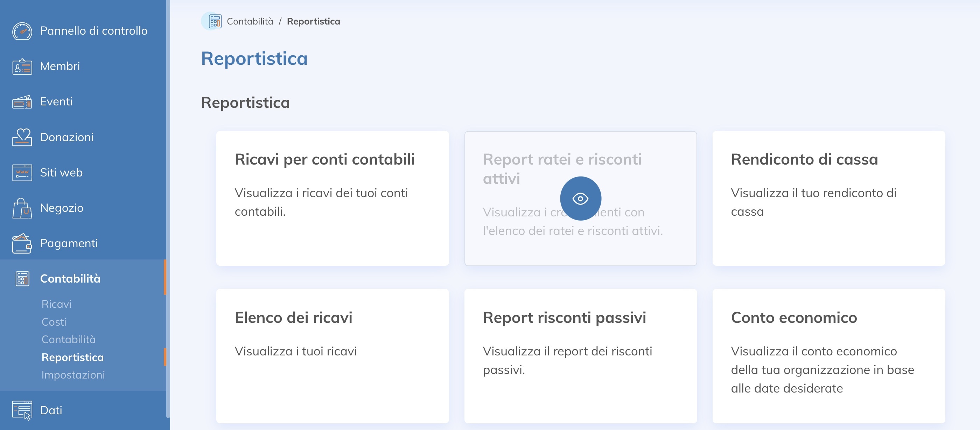Click the Membri ID card icon
Screen dimensions: 980x430
22,67
